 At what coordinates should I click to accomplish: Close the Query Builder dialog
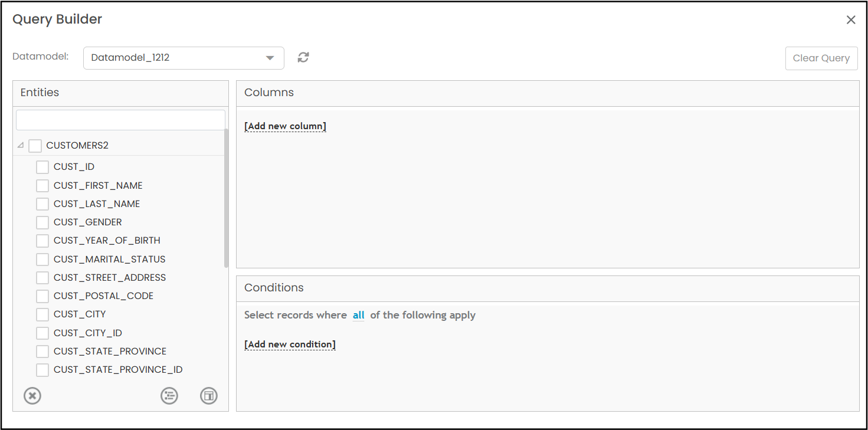(x=850, y=20)
